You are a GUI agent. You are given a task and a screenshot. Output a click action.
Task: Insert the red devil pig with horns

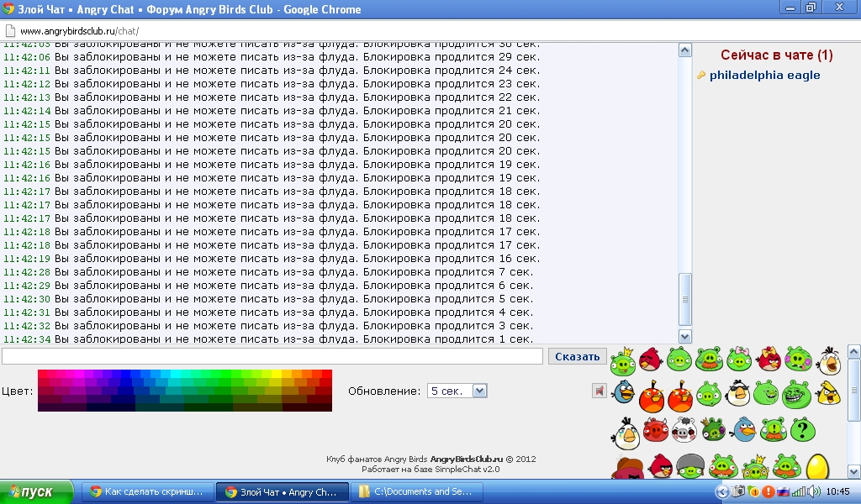(x=656, y=430)
